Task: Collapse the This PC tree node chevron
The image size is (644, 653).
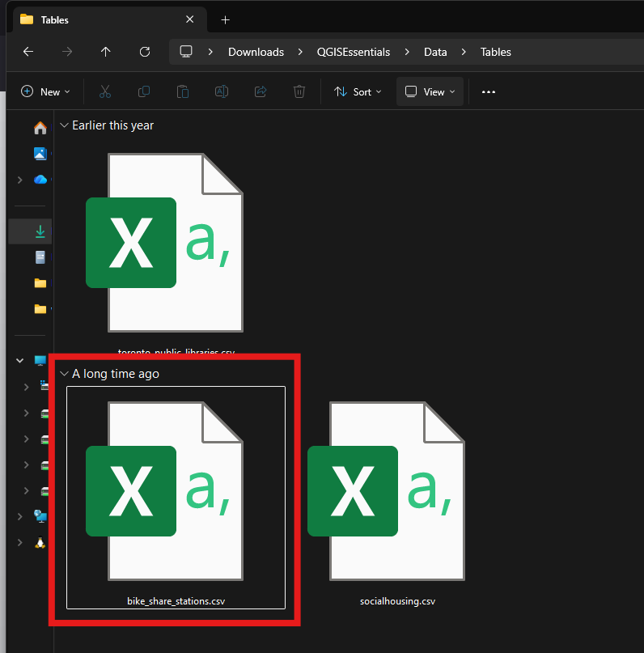Action: [19, 361]
